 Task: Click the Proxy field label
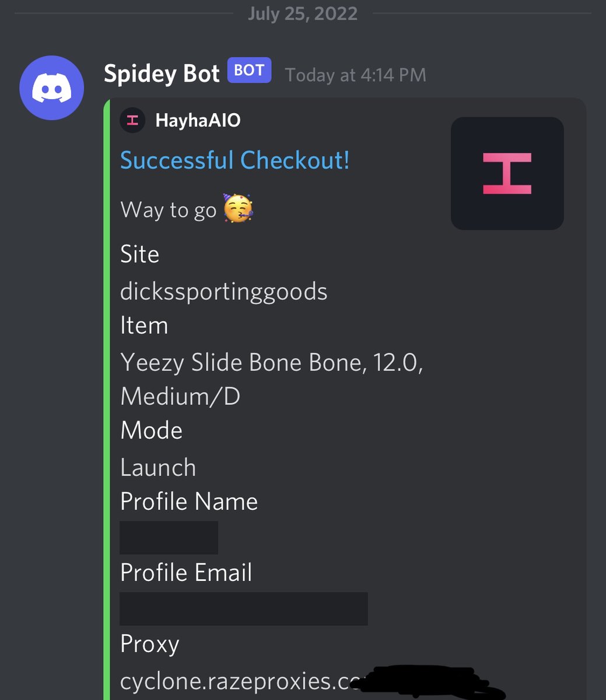pyautogui.click(x=150, y=644)
